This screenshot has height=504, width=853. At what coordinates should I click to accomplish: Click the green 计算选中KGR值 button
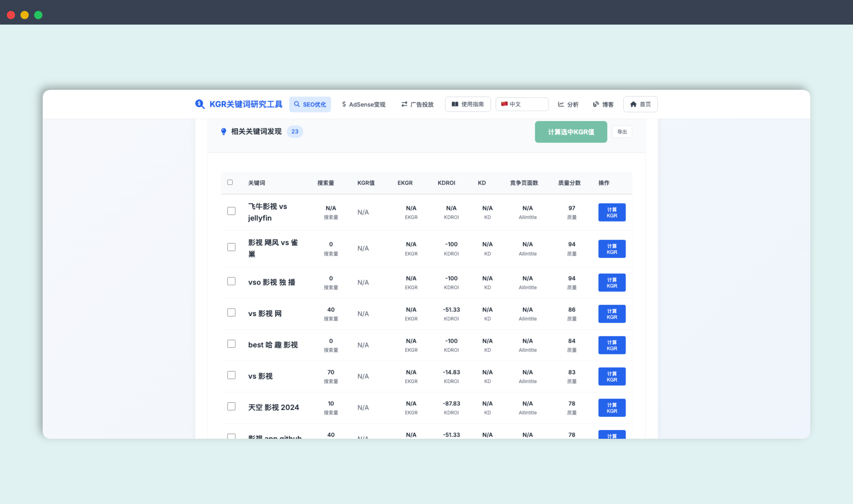[570, 131]
